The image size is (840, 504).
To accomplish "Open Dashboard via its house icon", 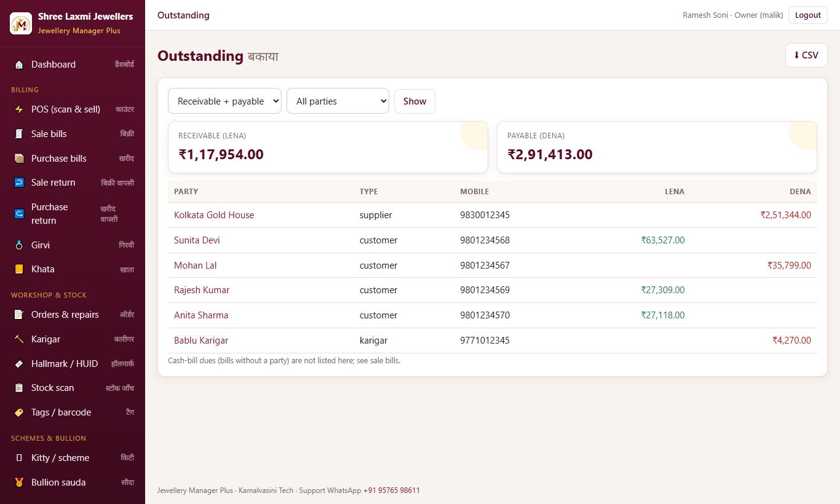I will click(x=19, y=65).
